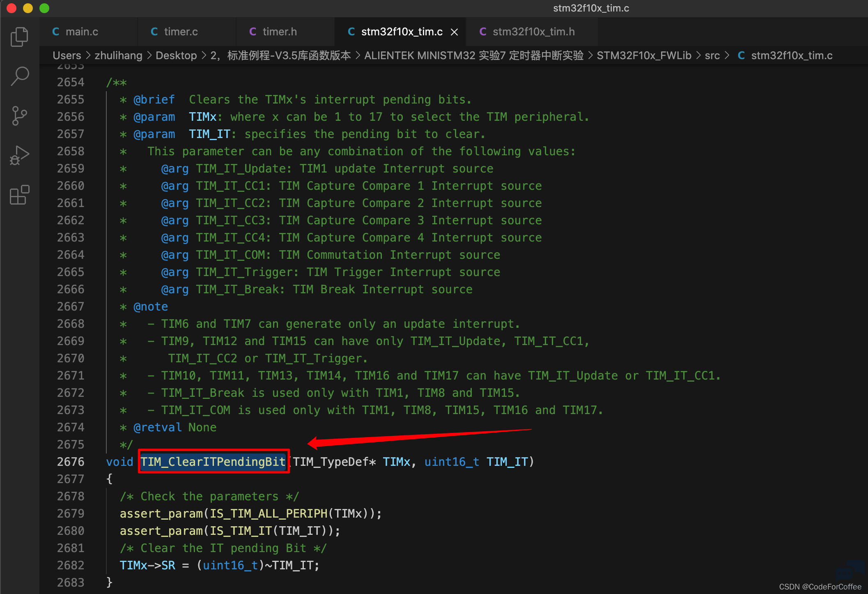868x594 pixels.
Task: Switch to the main.c tab
Action: [x=89, y=32]
